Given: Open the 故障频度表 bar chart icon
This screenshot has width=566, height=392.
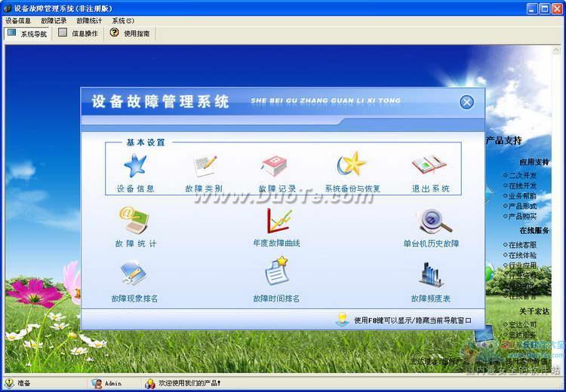Looking at the screenshot, I should [x=431, y=275].
